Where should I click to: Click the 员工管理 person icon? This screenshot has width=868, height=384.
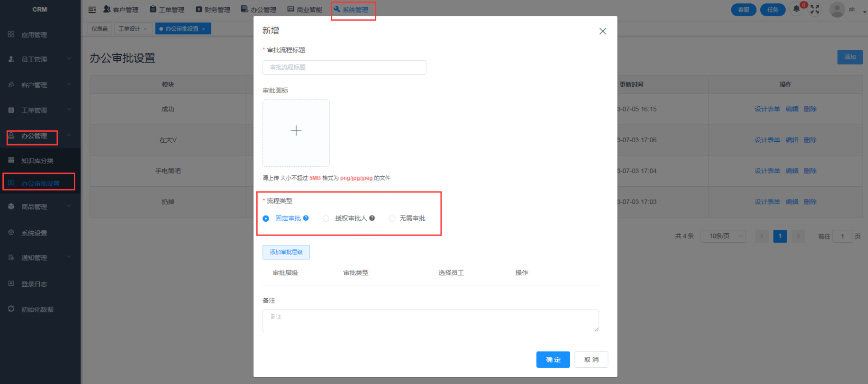click(11, 59)
